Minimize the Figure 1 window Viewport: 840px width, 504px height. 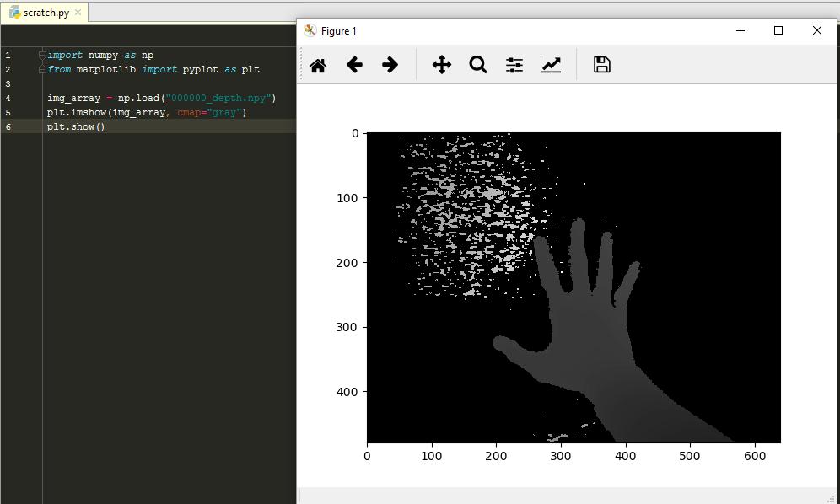click(740, 30)
